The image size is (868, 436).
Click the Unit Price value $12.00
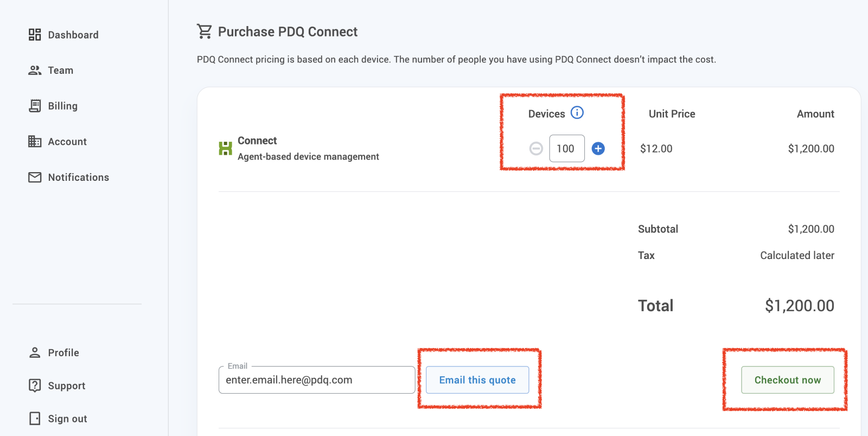[656, 149]
